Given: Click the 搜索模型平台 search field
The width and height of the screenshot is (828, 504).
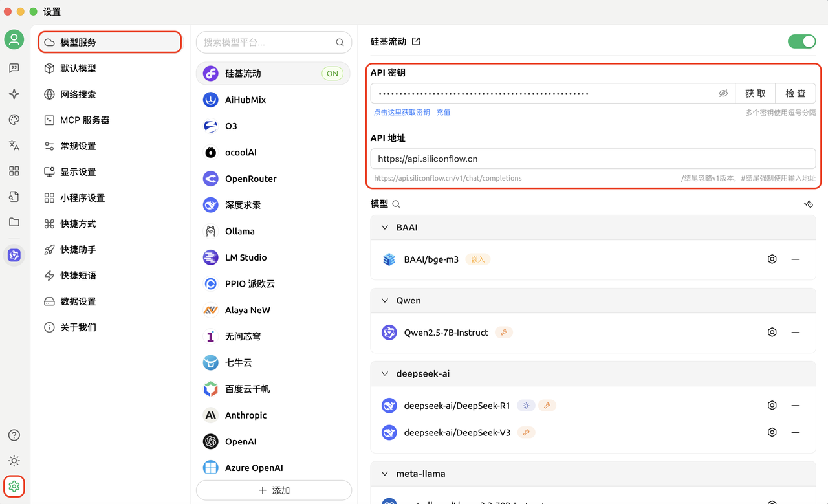Looking at the screenshot, I should 274,43.
